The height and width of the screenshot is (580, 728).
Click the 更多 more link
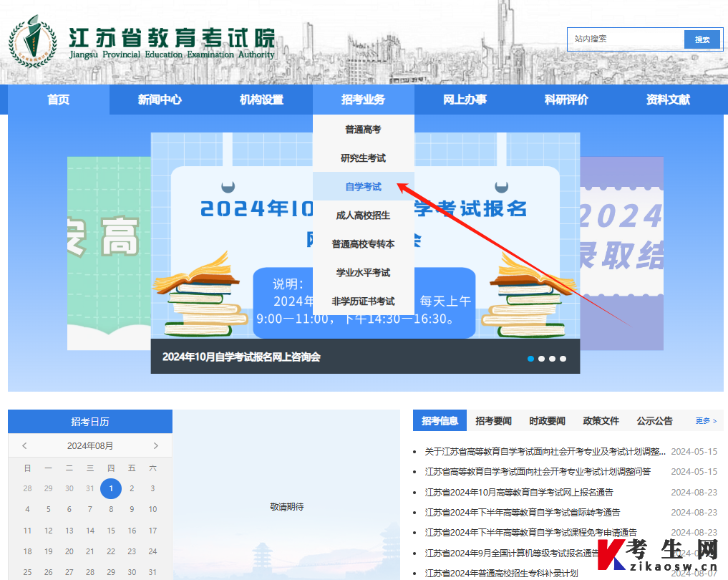(x=703, y=421)
